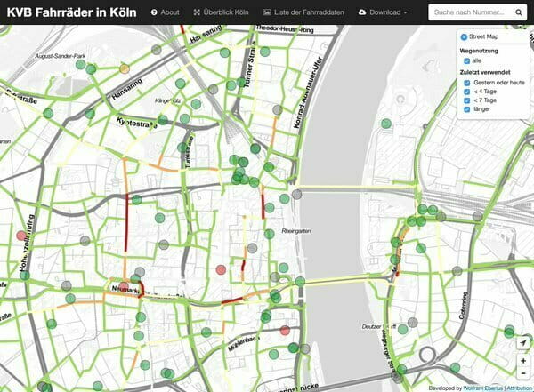Select gray bike marker at Hohenzollern bridge west end
The height and width of the screenshot is (392, 534).
coord(296,195)
